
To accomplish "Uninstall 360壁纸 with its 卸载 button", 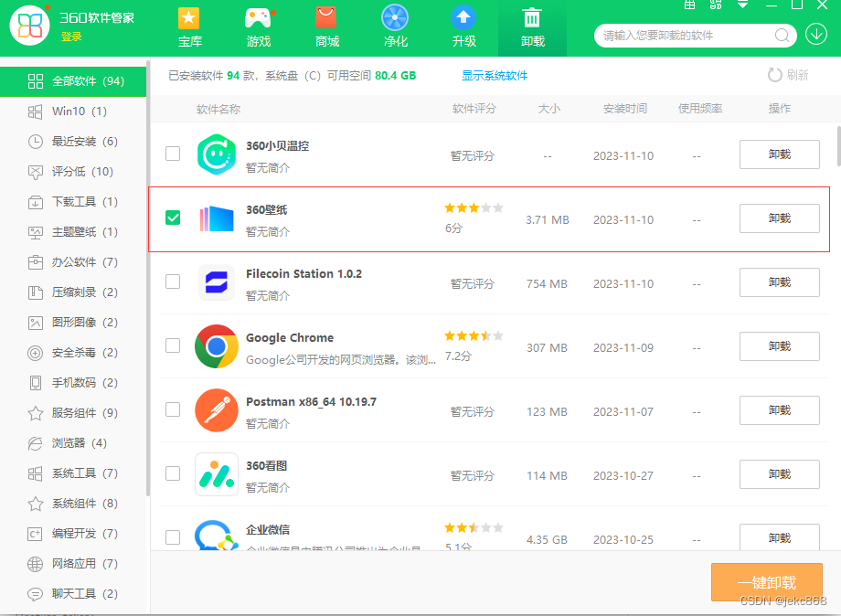I will tap(780, 218).
